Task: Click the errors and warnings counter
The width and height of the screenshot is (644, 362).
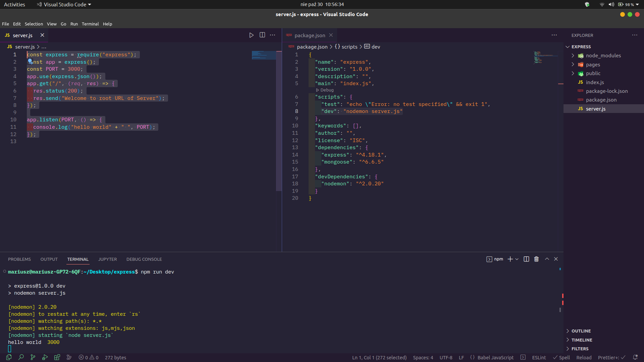Action: (x=89, y=357)
